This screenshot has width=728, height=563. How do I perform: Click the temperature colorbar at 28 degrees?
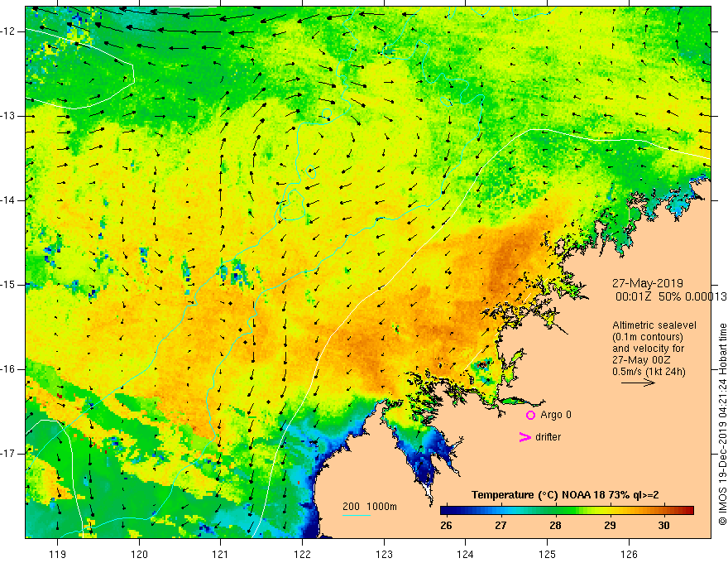pyautogui.click(x=555, y=511)
